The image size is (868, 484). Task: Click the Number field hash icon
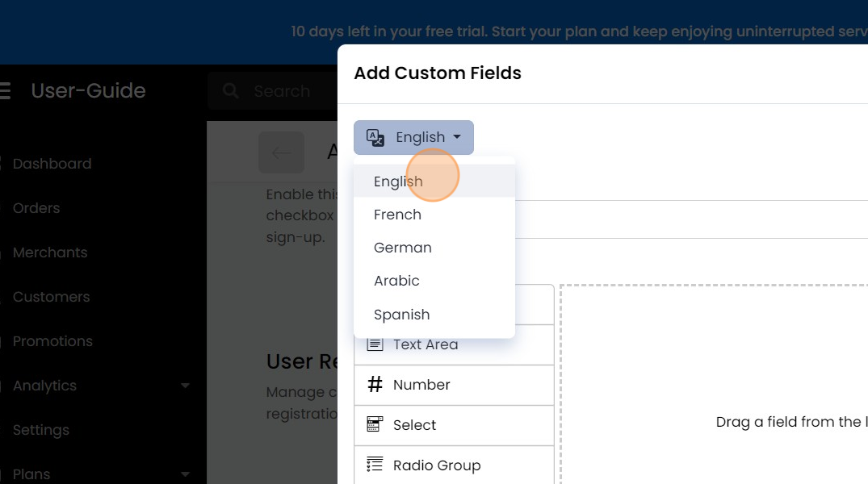pos(374,385)
